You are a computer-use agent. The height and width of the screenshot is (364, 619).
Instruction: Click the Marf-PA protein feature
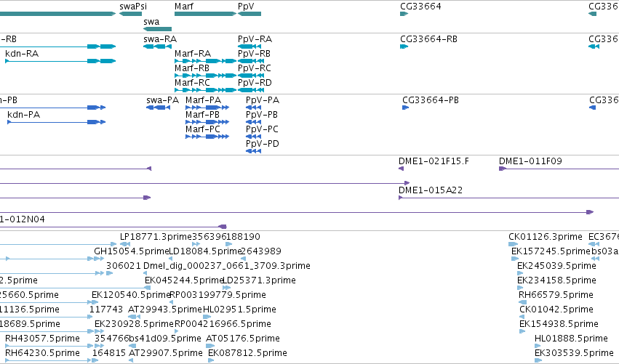207,108
